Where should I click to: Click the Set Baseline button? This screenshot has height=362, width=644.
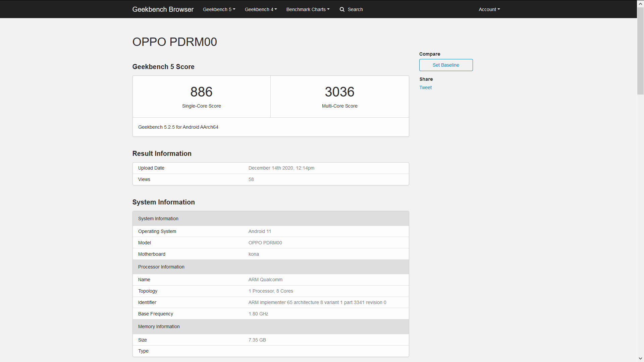tap(446, 65)
